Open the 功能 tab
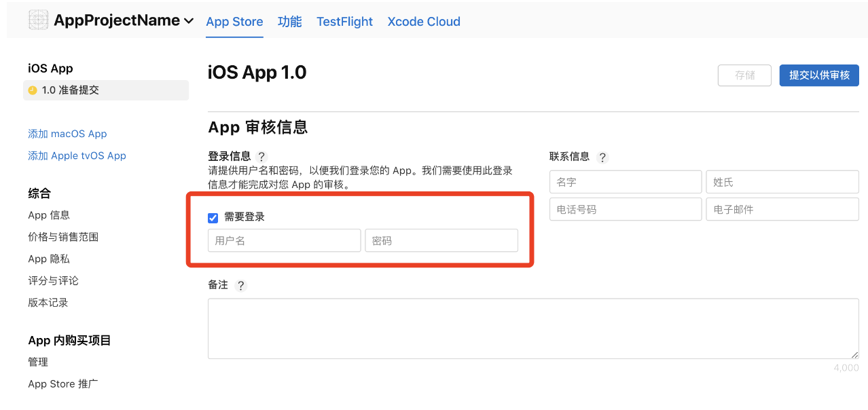868x410 pixels. point(289,22)
